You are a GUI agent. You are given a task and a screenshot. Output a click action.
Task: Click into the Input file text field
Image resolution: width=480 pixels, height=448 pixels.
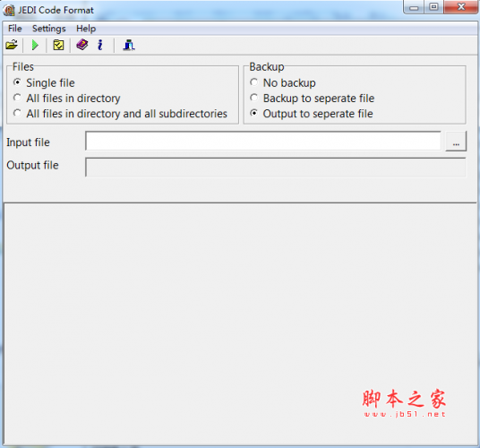263,141
